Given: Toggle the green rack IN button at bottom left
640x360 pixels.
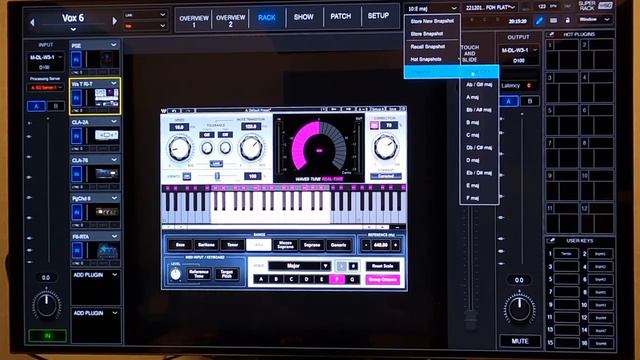Looking at the screenshot, I should 47,336.
